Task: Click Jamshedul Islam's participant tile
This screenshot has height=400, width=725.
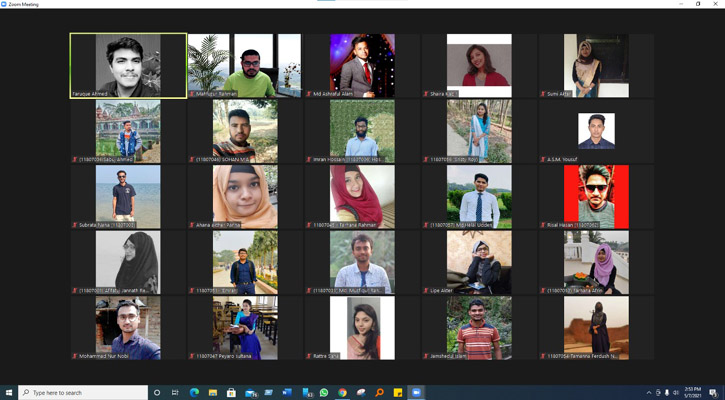Action: click(x=479, y=328)
